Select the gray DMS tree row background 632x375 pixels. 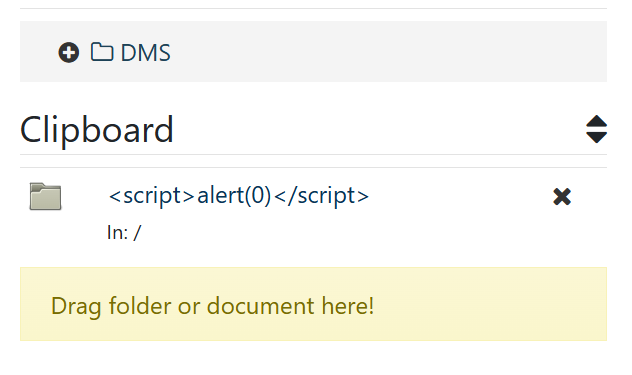pyautogui.click(x=314, y=52)
